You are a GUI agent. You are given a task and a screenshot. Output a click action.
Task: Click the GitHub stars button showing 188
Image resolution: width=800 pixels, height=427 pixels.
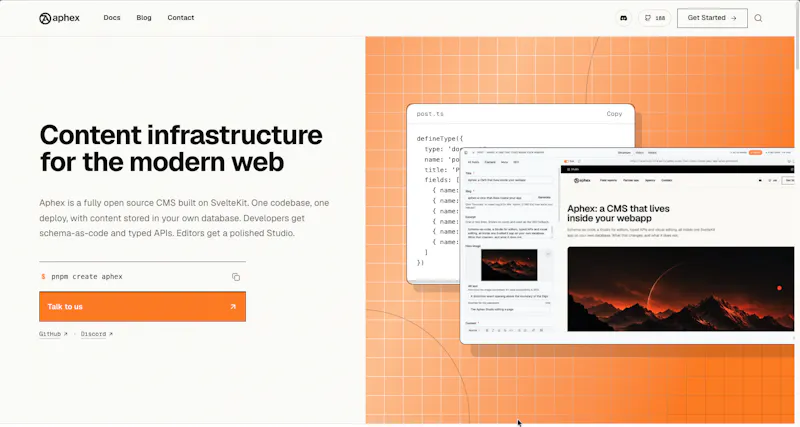tap(655, 18)
